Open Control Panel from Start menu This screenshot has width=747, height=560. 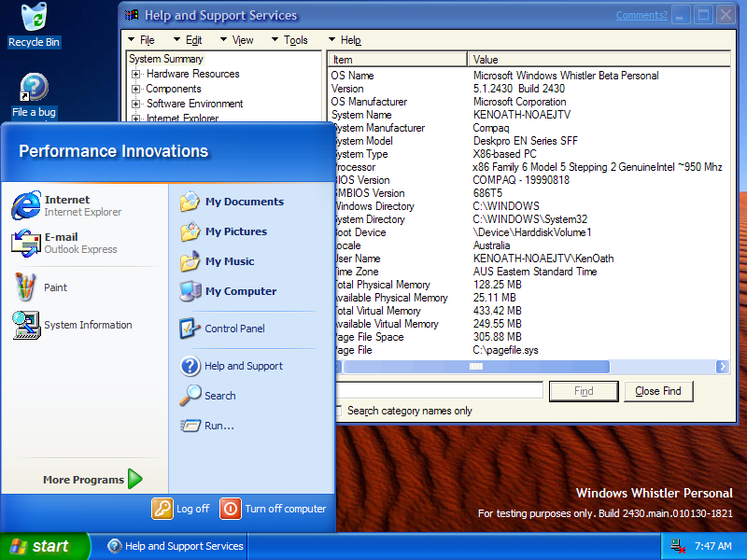coord(234,329)
